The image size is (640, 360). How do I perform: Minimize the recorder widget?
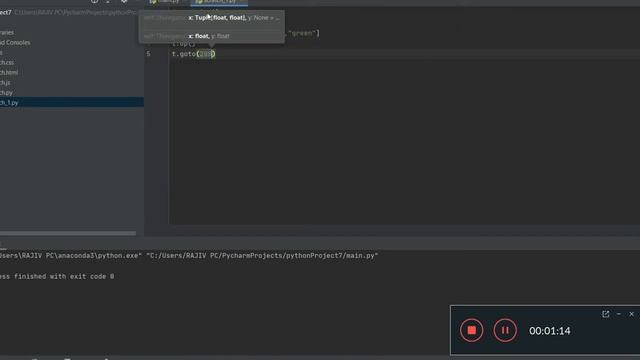619,314
